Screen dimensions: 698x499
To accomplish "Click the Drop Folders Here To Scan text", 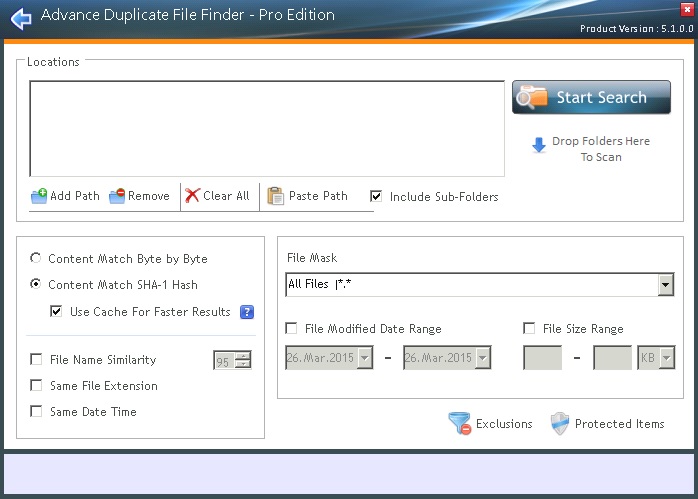I will point(601,149).
